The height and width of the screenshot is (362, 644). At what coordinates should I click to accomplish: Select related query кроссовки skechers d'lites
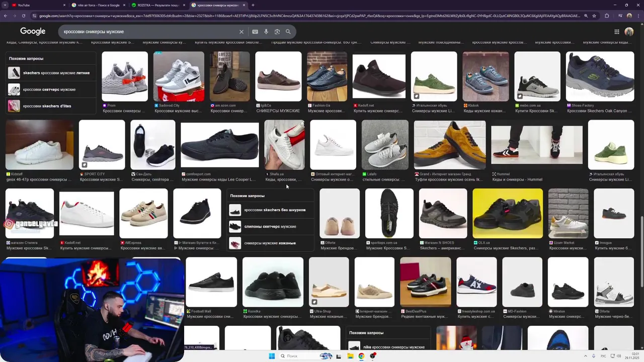pos(50,106)
